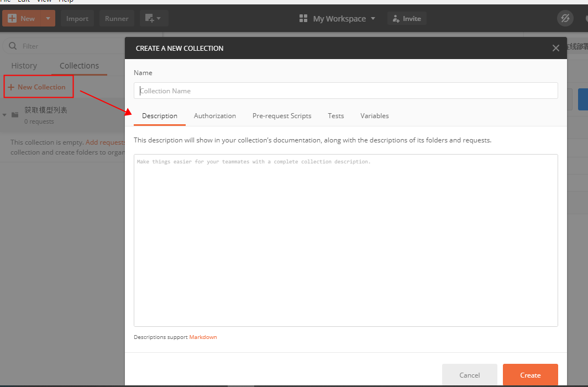The height and width of the screenshot is (387, 588).
Task: Select the Description tab
Action: (160, 116)
